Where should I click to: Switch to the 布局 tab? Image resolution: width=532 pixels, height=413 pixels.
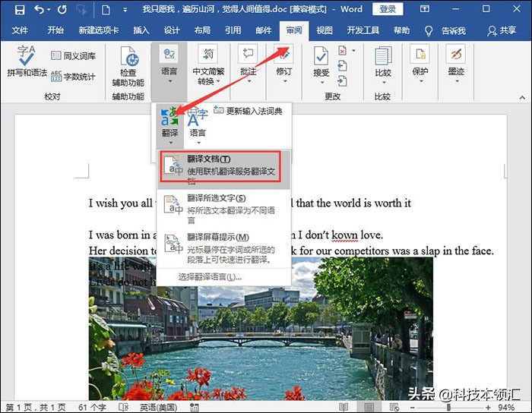coord(203,31)
